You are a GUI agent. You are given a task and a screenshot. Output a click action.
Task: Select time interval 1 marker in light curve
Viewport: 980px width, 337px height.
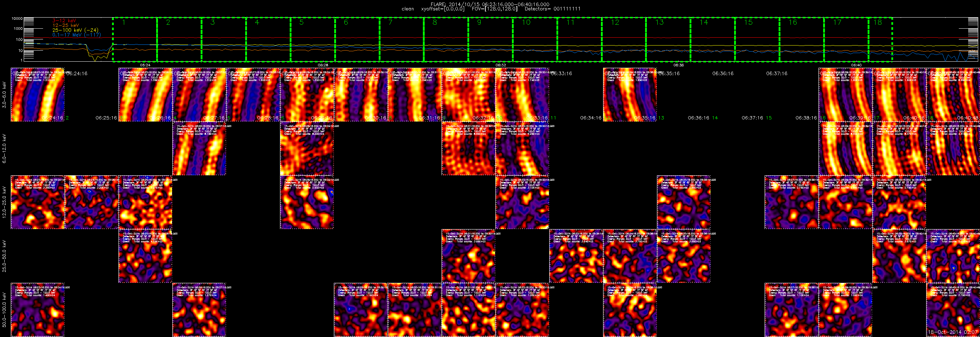pos(123,23)
